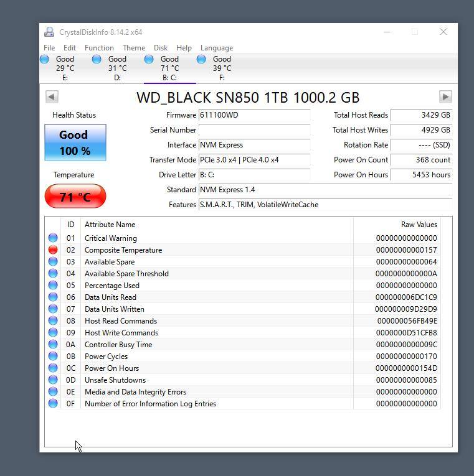The height and width of the screenshot is (476, 474).
Task: Select raw value 0000000D51CFB8
Action: pyautogui.click(x=407, y=333)
